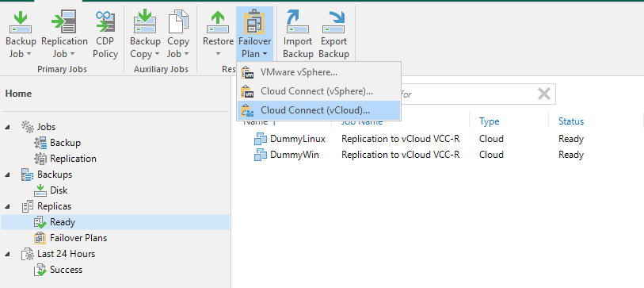
Task: Click the Backups node icon
Action: click(x=28, y=175)
